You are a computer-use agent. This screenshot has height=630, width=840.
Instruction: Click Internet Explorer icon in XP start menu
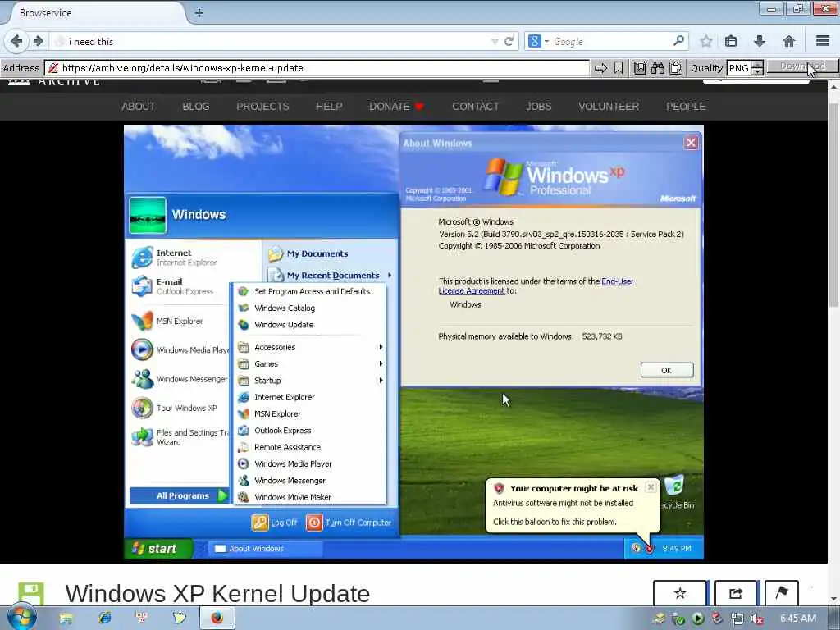pos(142,257)
